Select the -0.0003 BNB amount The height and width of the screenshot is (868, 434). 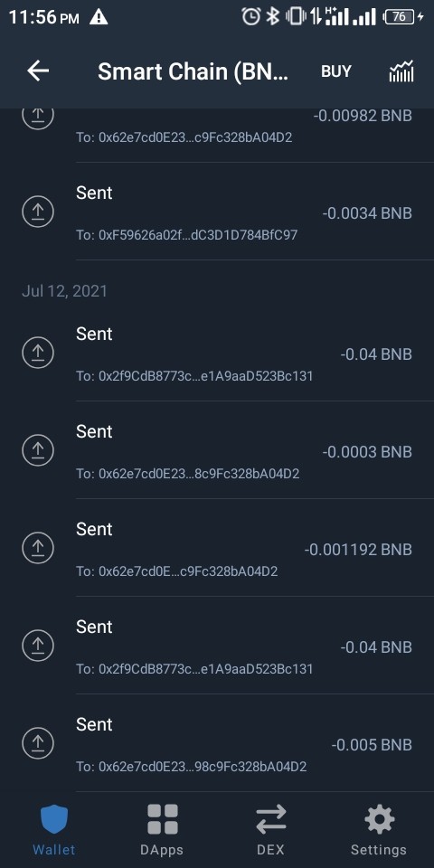367,452
